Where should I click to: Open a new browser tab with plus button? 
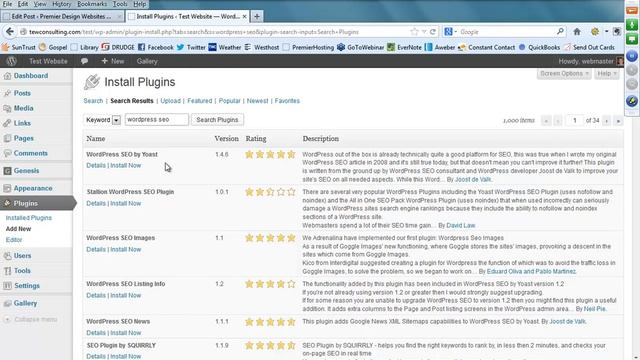click(x=257, y=16)
